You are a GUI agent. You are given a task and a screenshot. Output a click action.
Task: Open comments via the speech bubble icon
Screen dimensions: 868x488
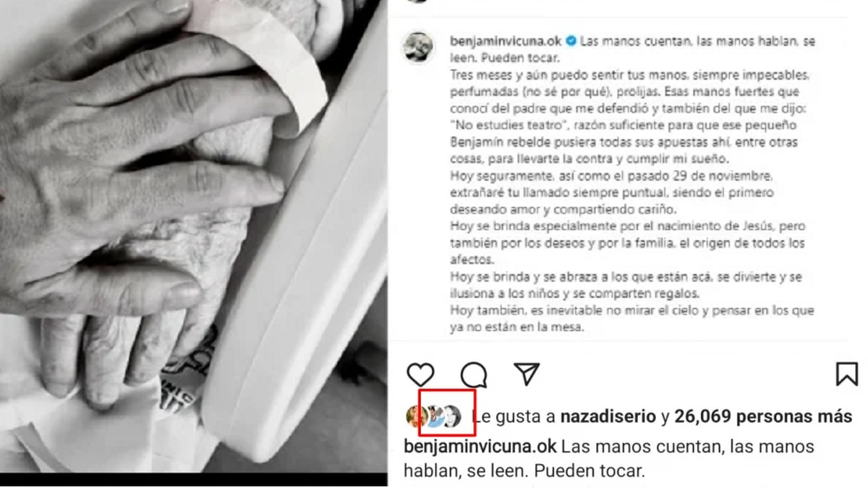[474, 374]
